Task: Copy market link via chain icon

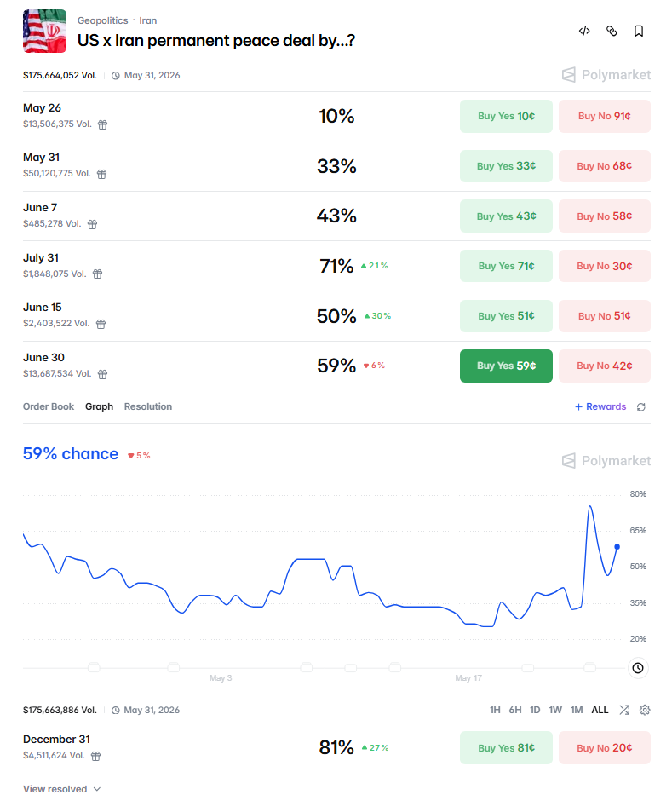Action: pos(612,31)
